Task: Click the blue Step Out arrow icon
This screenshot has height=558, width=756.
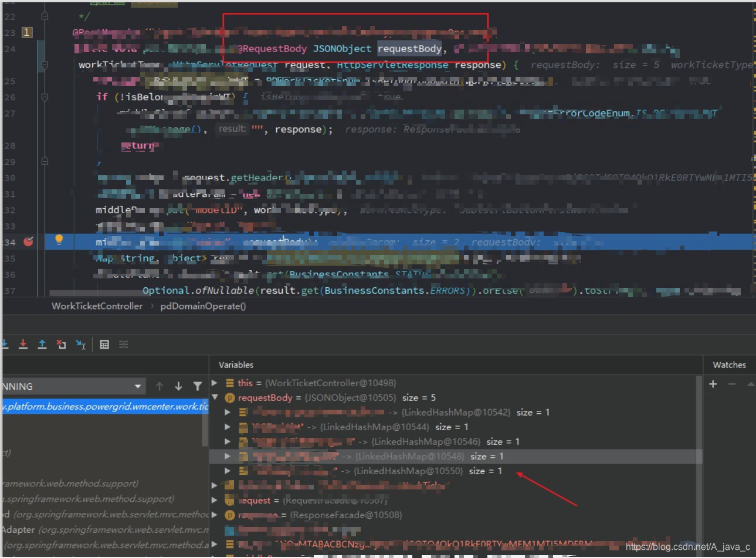Action: tap(42, 344)
